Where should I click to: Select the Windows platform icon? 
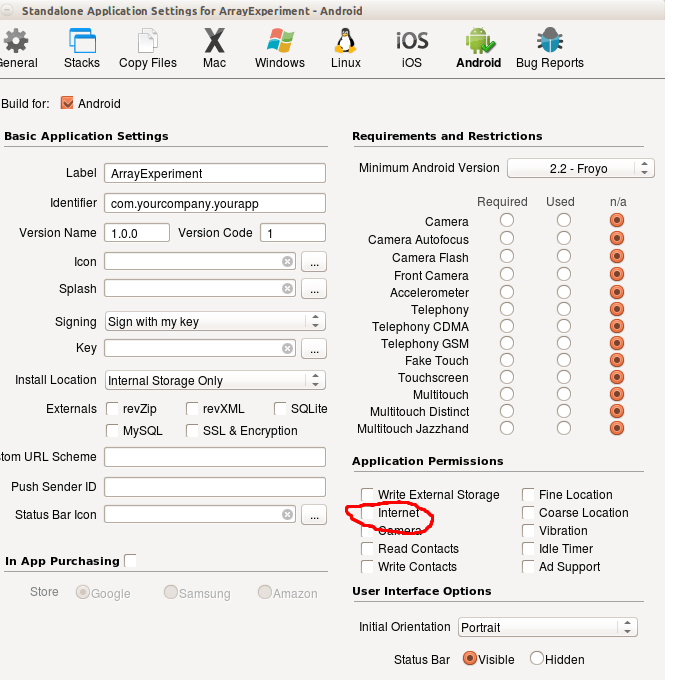pos(280,47)
